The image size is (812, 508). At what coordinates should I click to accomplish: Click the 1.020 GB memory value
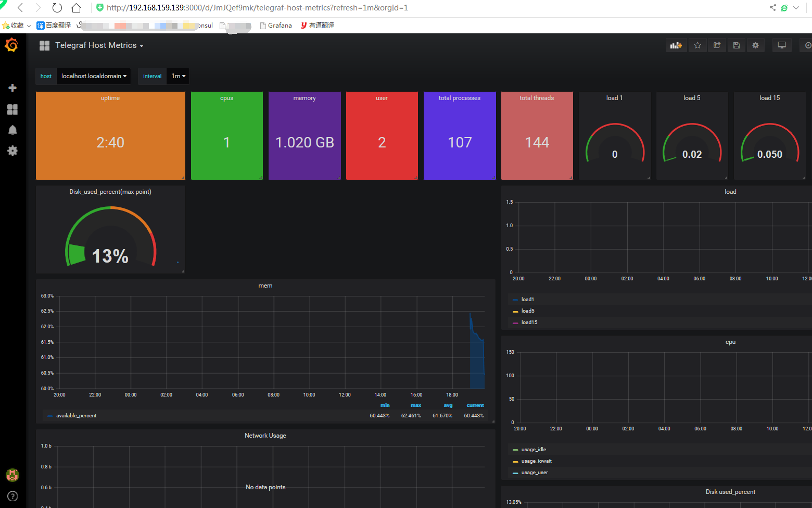tap(304, 142)
